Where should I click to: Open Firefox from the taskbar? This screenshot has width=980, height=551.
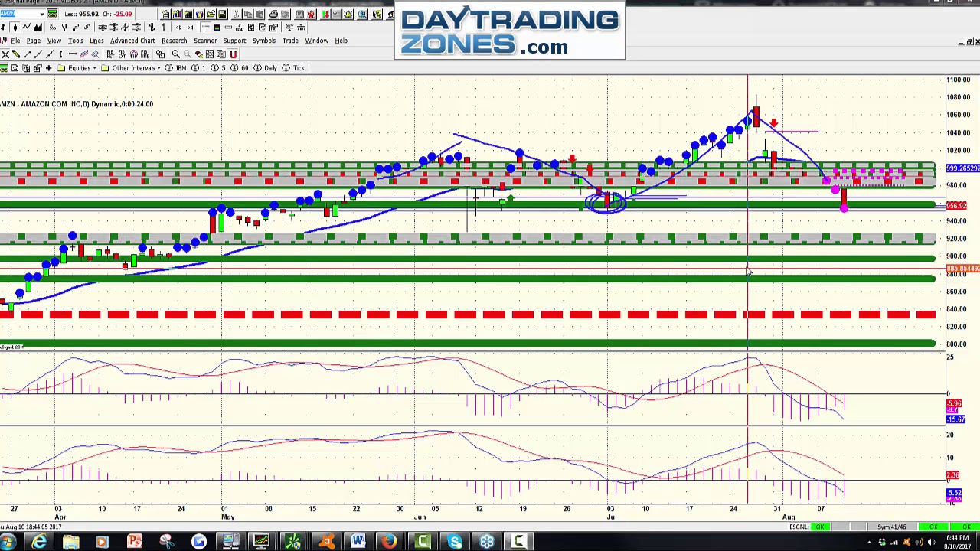[x=390, y=542]
